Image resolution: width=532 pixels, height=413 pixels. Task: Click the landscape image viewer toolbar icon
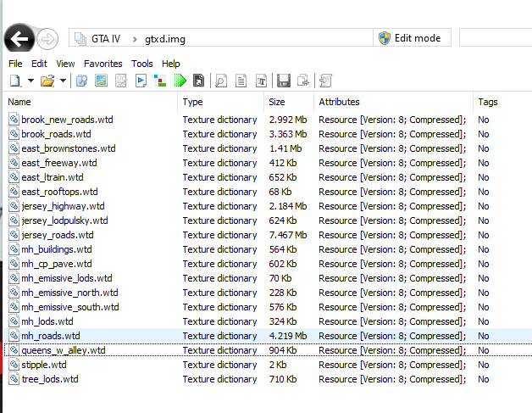(101, 81)
